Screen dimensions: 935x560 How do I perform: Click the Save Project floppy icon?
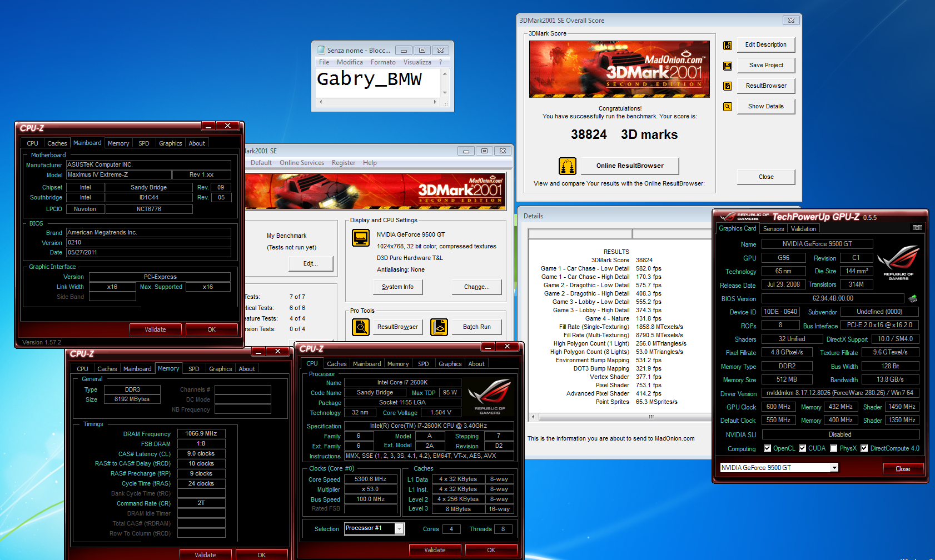point(727,66)
